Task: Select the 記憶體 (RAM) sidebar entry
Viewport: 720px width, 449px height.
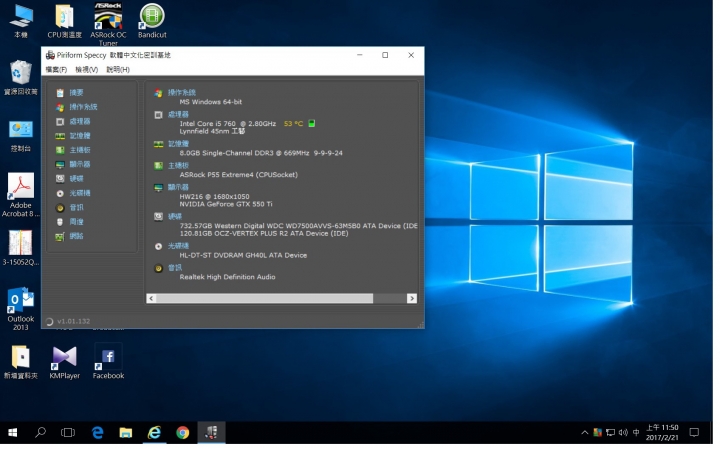Action: click(x=73, y=136)
